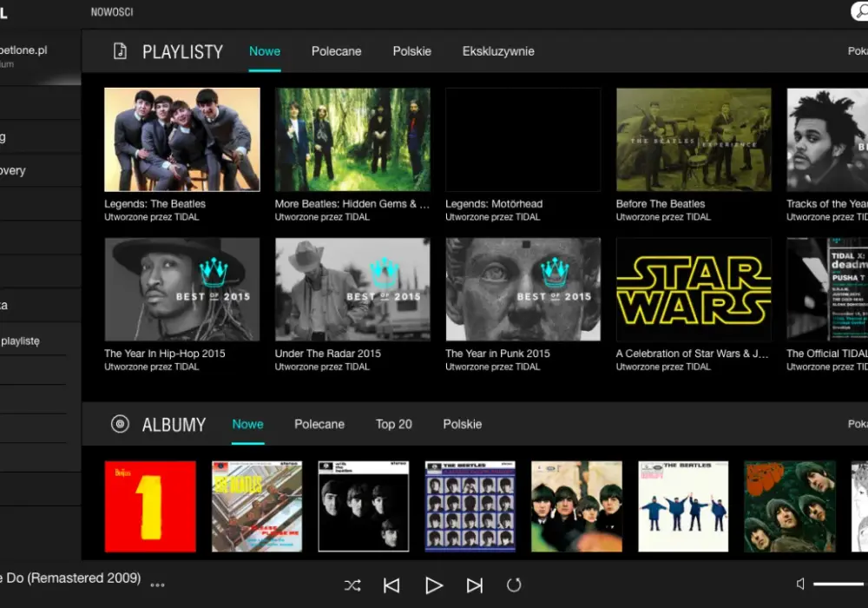Open the Star Wars celebration playlist cover
This screenshot has height=608, width=868.
pos(694,289)
